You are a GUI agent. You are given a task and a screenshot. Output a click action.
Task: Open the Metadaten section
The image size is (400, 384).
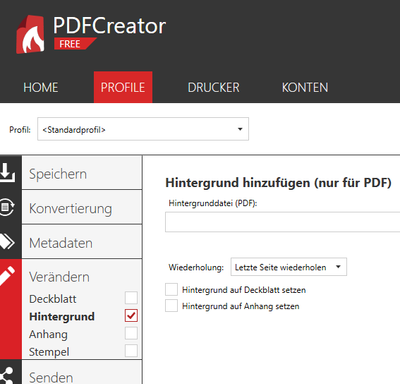point(82,242)
